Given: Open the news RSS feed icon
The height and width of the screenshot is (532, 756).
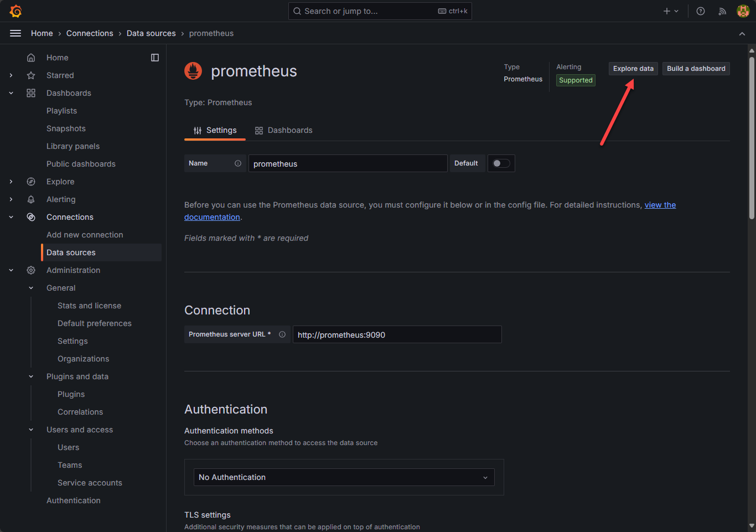Looking at the screenshot, I should (722, 11).
